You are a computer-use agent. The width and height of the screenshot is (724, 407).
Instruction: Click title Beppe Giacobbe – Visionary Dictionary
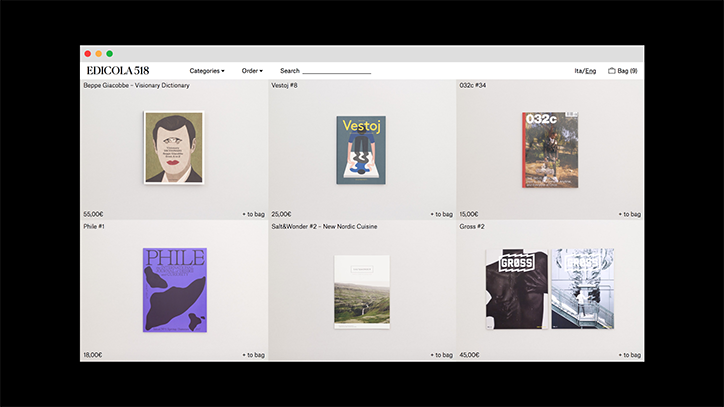click(136, 85)
